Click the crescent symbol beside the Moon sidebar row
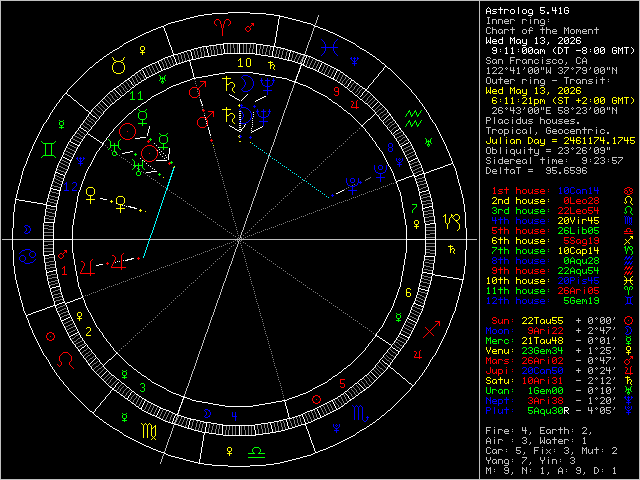640x480 pixels. click(629, 331)
